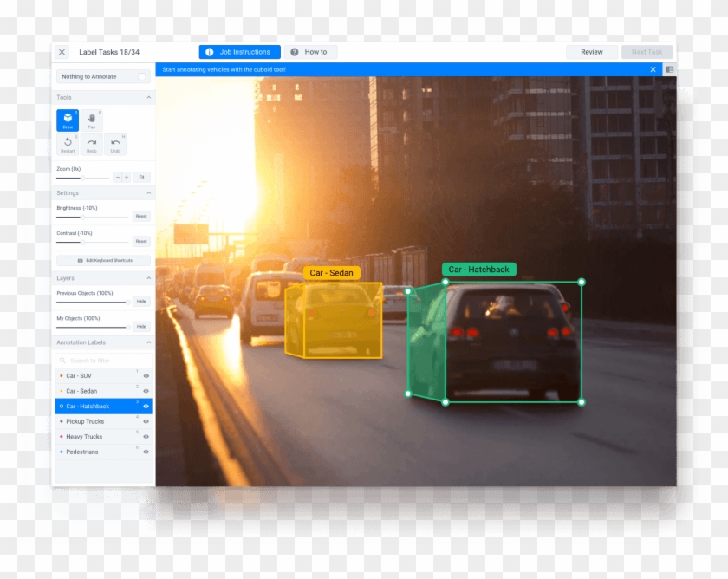Toggle the side panel layout icon

(669, 69)
